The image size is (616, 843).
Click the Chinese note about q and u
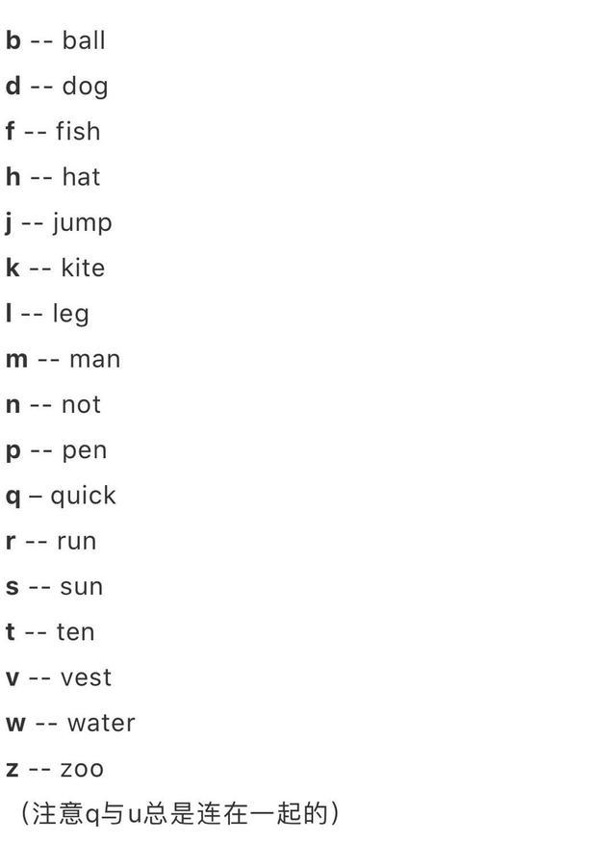180,813
